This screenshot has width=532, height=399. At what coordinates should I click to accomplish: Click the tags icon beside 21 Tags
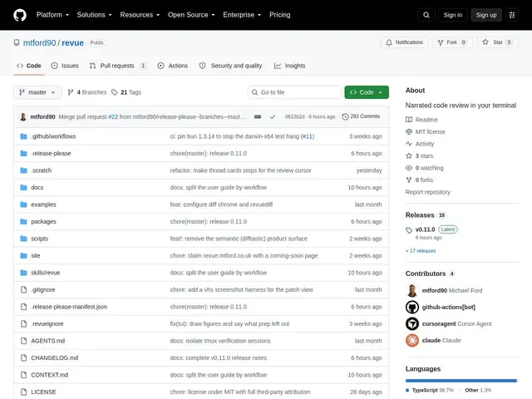pos(115,92)
